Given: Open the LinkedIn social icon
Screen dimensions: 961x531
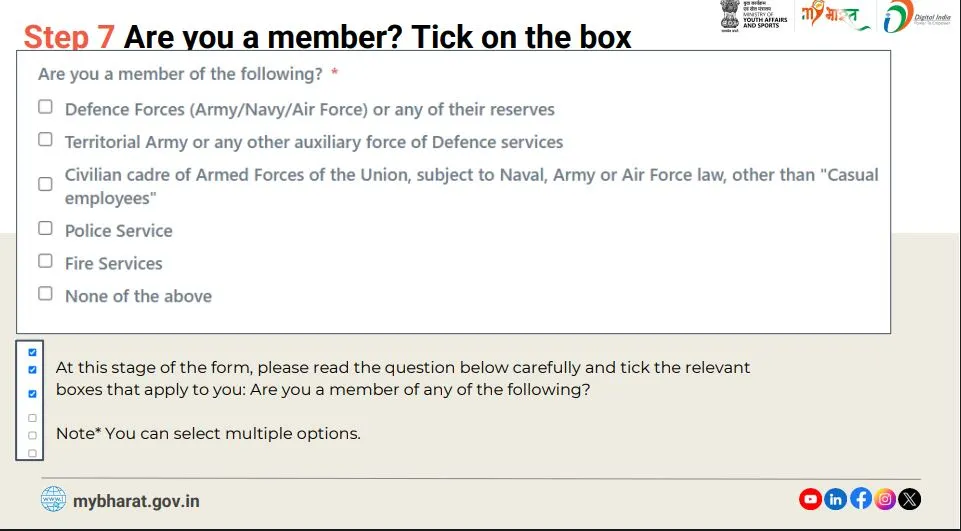Looking at the screenshot, I should click(835, 499).
